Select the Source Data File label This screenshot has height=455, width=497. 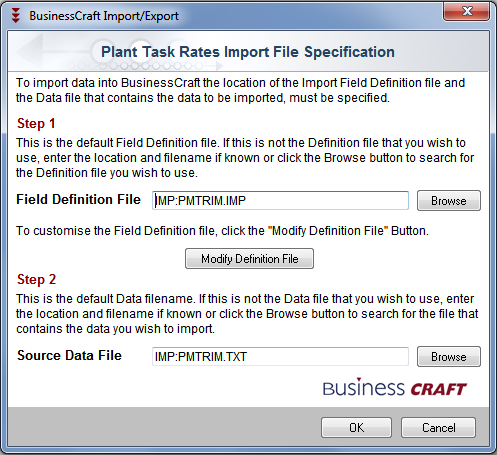pos(69,355)
